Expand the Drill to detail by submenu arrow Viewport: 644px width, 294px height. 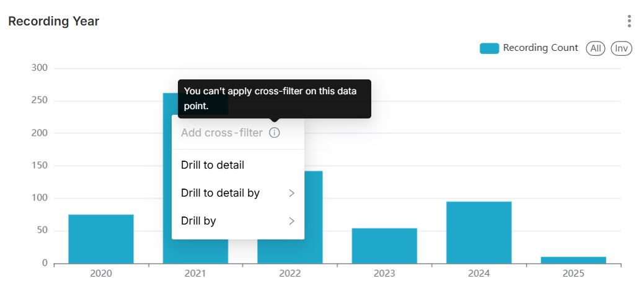click(x=291, y=194)
